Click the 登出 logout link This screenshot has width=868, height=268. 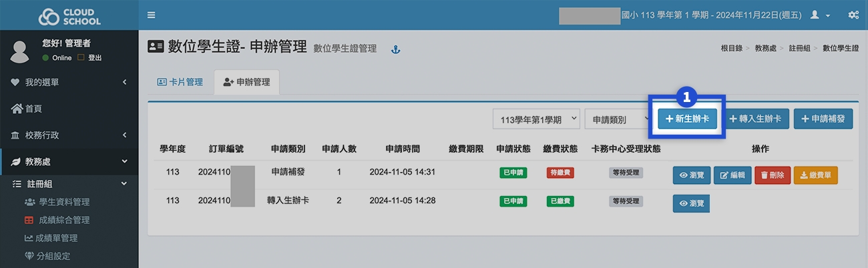pyautogui.click(x=94, y=58)
